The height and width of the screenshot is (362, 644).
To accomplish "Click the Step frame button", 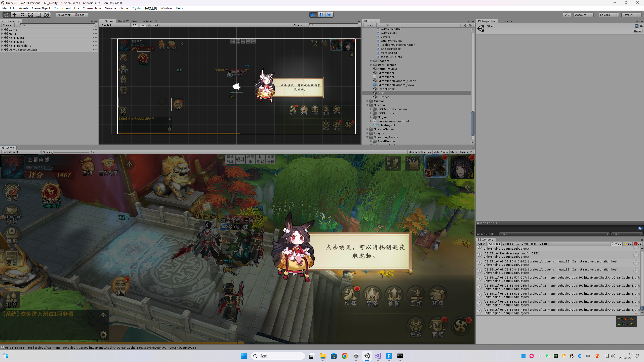I will point(329,15).
